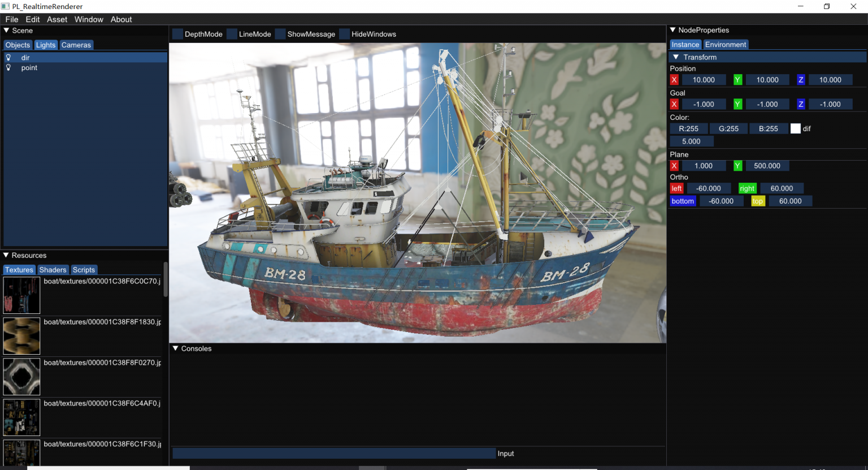Image resolution: width=868 pixels, height=470 pixels.
Task: Click the yellow top label under Ortho
Action: tap(758, 201)
